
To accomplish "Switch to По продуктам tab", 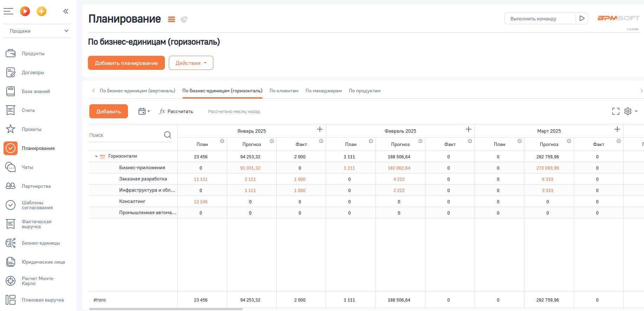I will coord(365,91).
